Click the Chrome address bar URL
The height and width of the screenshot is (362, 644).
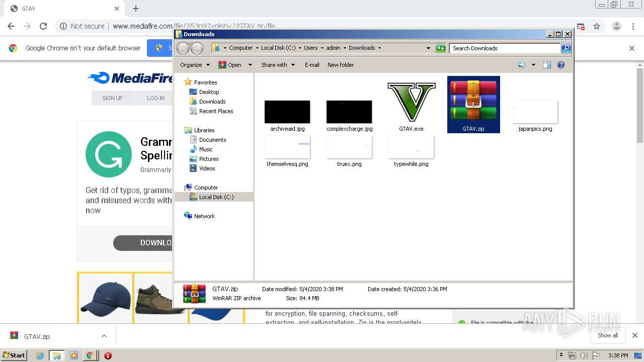194,26
